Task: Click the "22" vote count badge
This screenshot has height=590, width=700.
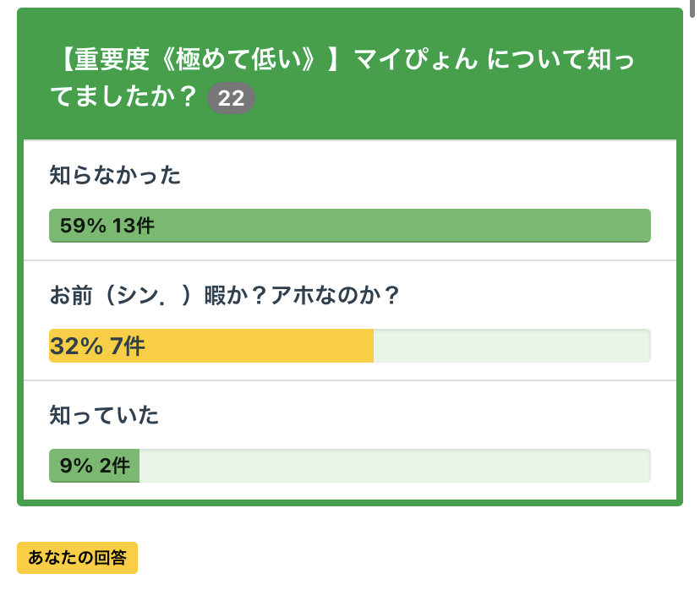Action: [x=231, y=99]
